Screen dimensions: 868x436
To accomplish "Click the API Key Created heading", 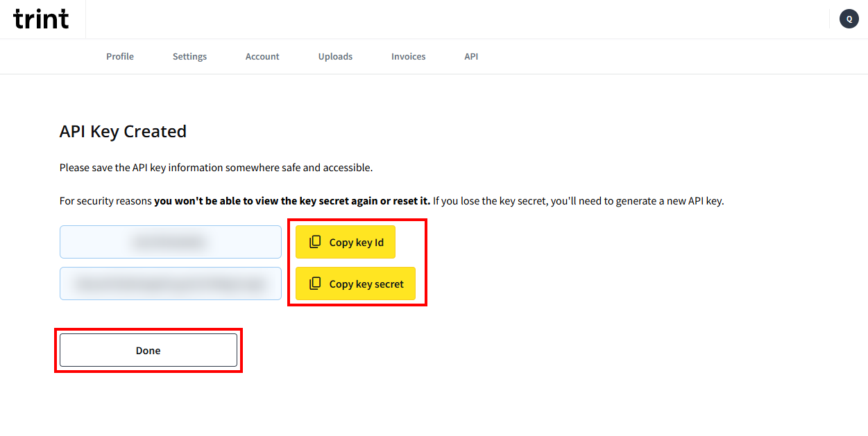I will point(123,131).
